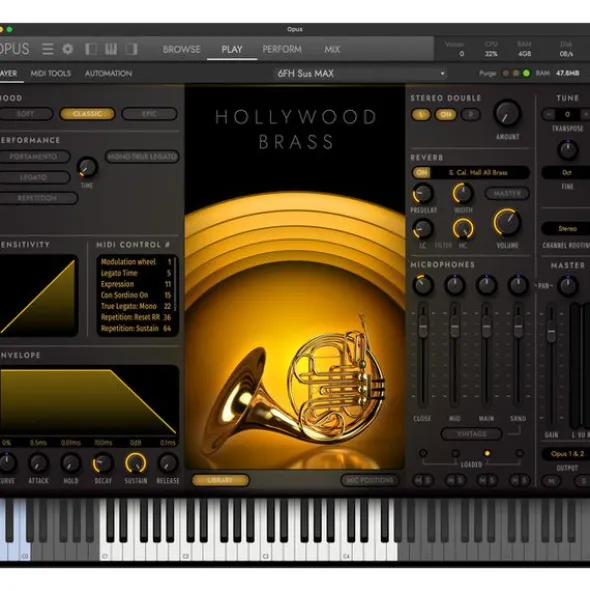590x591 pixels.
Task: Enable Mono True Legato
Action: pyautogui.click(x=142, y=156)
